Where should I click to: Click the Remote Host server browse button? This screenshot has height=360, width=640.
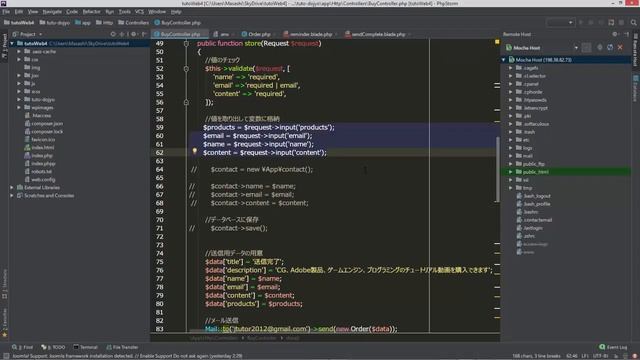tap(587, 48)
